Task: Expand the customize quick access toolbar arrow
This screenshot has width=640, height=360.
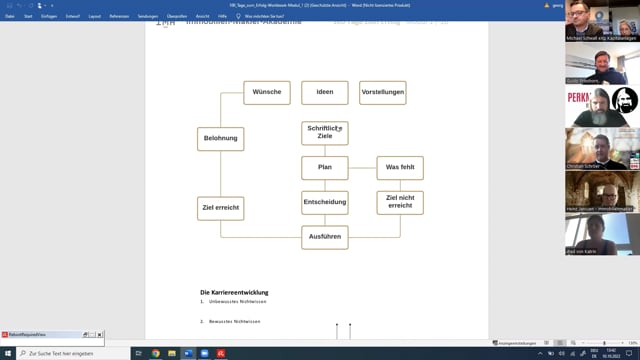Action: [52, 6]
